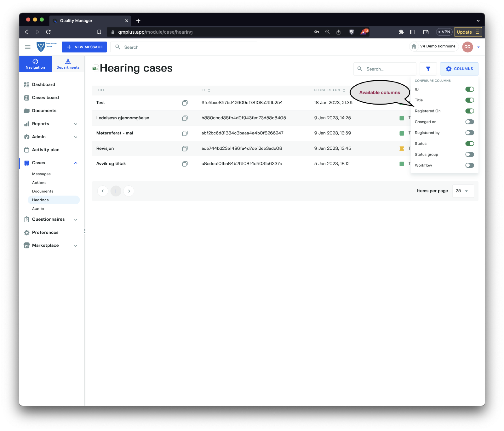Open the hamburger menu icon

pyautogui.click(x=28, y=47)
